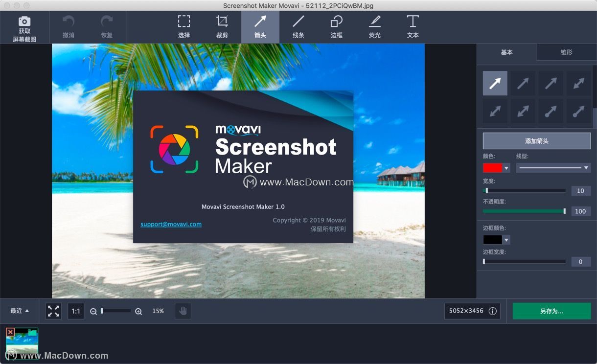Click the 另存为... save as button
The image size is (597, 364).
click(551, 311)
